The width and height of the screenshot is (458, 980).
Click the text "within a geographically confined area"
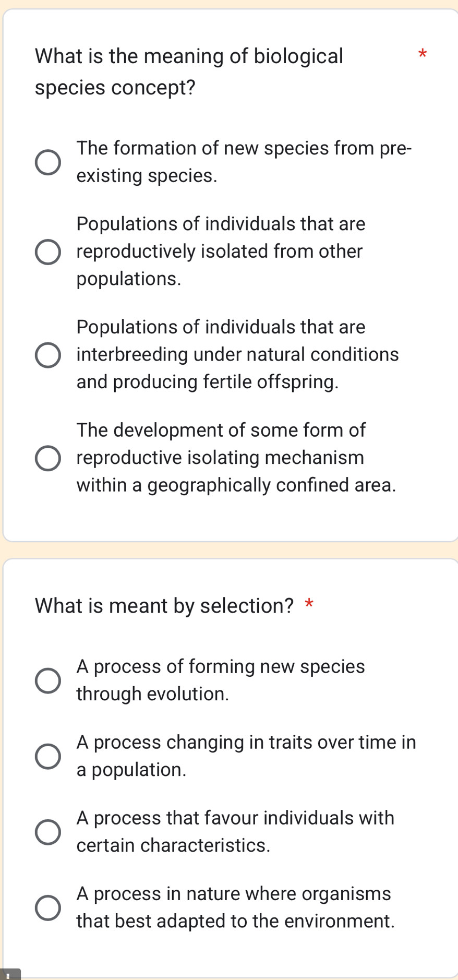pyautogui.click(x=236, y=485)
